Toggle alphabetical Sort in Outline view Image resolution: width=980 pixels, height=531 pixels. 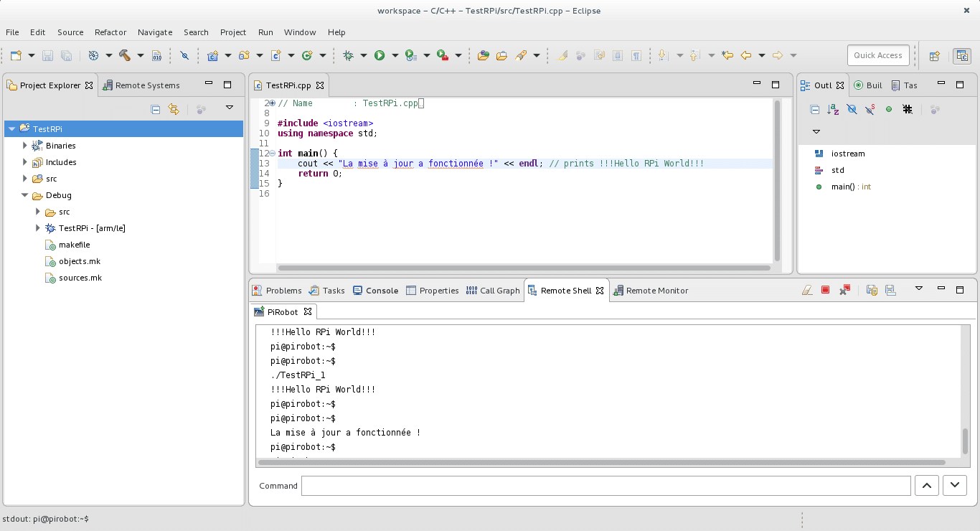833,109
